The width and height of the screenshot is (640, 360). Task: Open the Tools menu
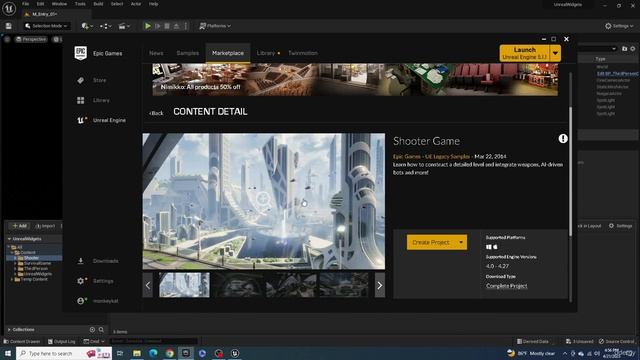click(x=80, y=4)
